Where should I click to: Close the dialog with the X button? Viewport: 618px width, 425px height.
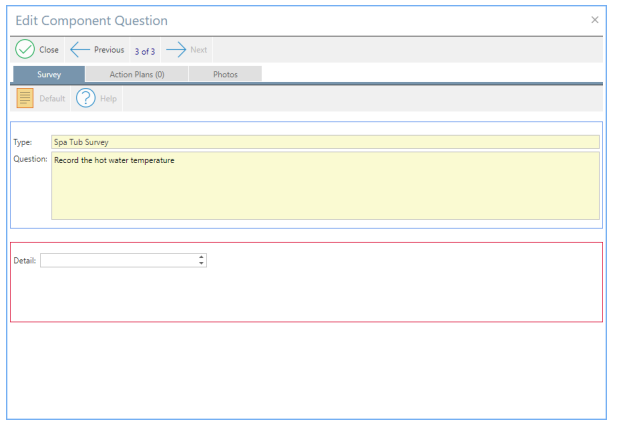(x=595, y=20)
